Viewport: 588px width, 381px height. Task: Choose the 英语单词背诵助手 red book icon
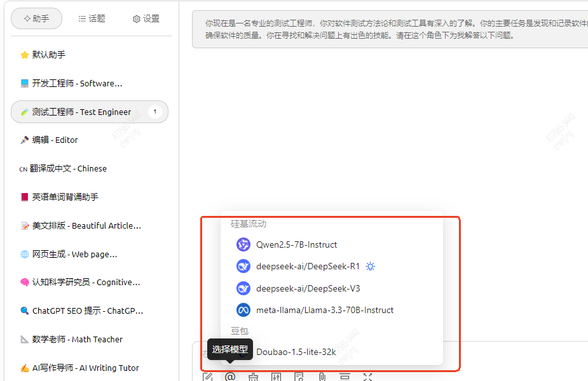[x=24, y=197]
